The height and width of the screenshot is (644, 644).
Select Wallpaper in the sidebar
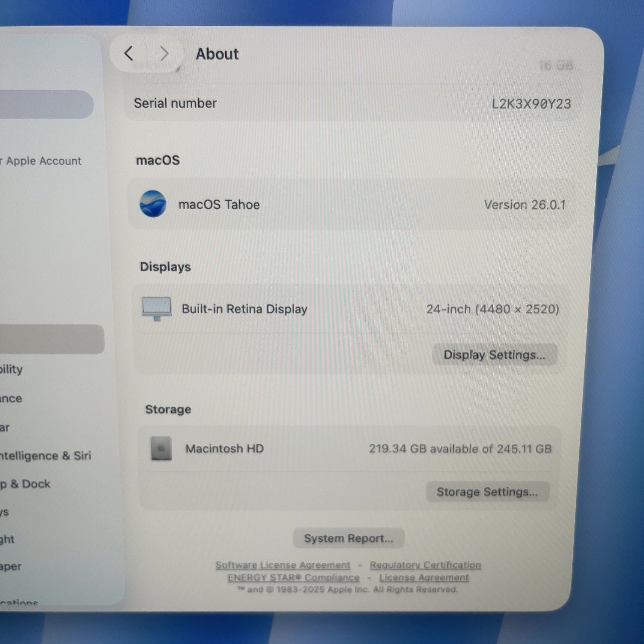pos(11,567)
